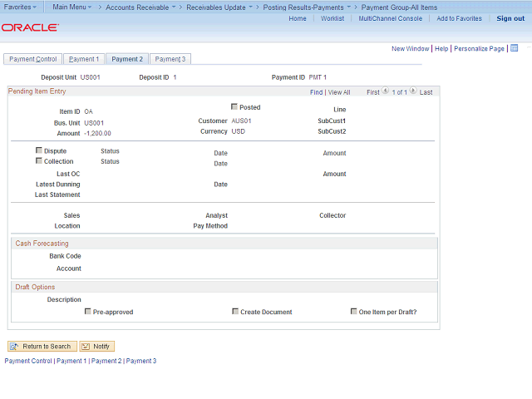Screen dimensions: 532x399
Task: Click the next row arrow icon
Action: (x=413, y=91)
